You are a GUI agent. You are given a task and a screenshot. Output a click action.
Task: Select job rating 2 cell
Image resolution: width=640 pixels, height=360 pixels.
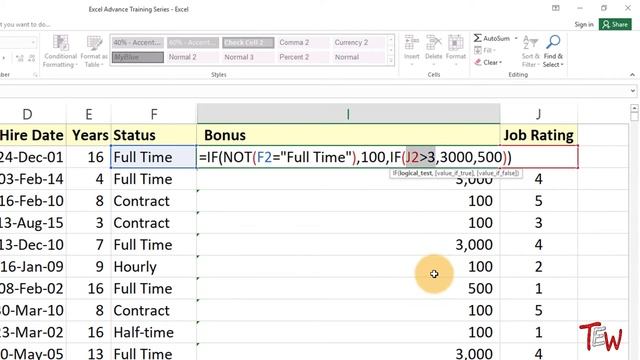click(x=539, y=267)
